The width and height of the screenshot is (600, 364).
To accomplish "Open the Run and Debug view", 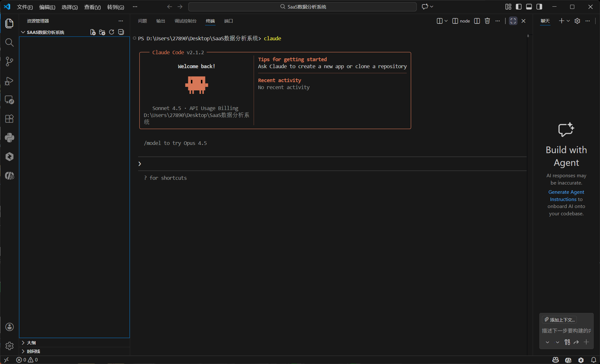I will point(10,81).
